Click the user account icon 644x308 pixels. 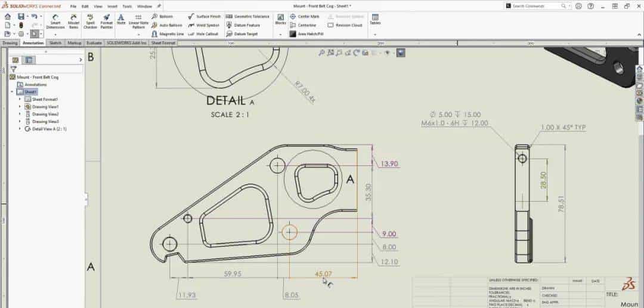point(578,6)
